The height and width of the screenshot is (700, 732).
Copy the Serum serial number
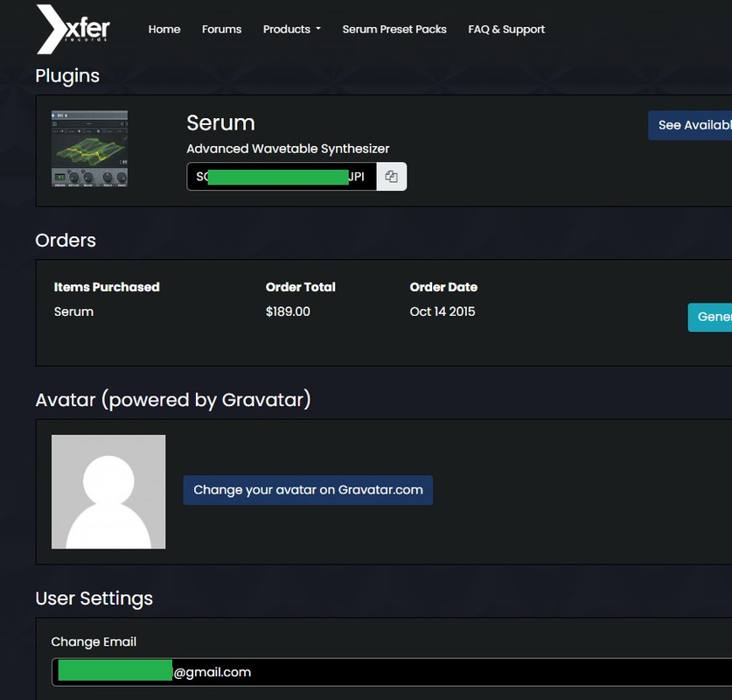[x=391, y=177]
